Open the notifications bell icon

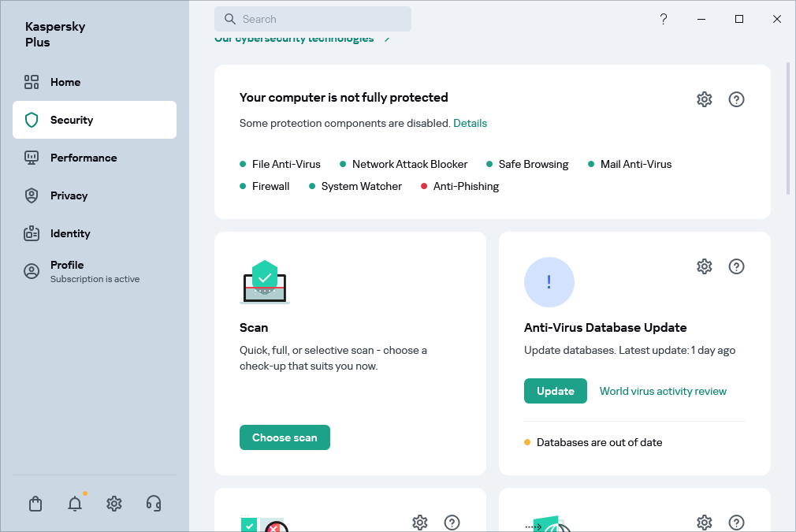pyautogui.click(x=75, y=504)
